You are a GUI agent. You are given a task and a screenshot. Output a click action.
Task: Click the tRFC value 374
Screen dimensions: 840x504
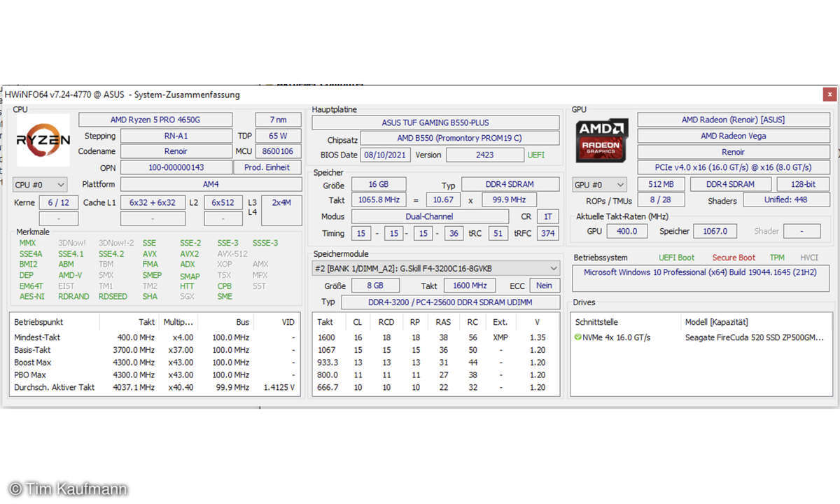[547, 234]
